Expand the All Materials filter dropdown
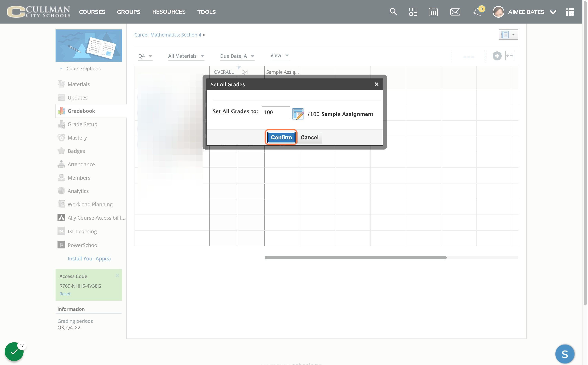588x365 pixels. [x=186, y=56]
